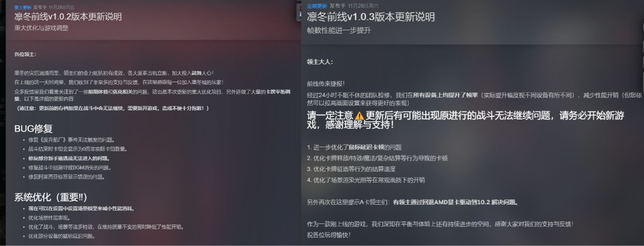Screen dimensions: 644x246
Task: Click the BUG修复 section heading
Action: [x=33, y=128]
